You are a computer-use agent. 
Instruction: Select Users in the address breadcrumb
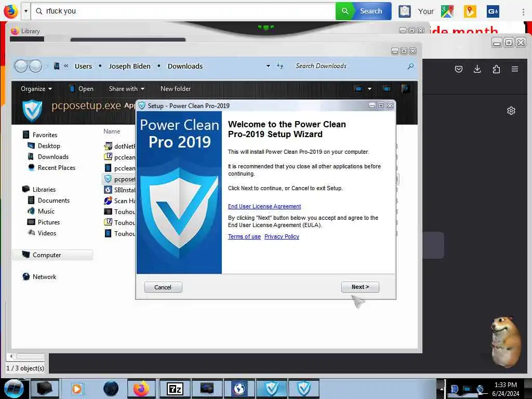[83, 66]
